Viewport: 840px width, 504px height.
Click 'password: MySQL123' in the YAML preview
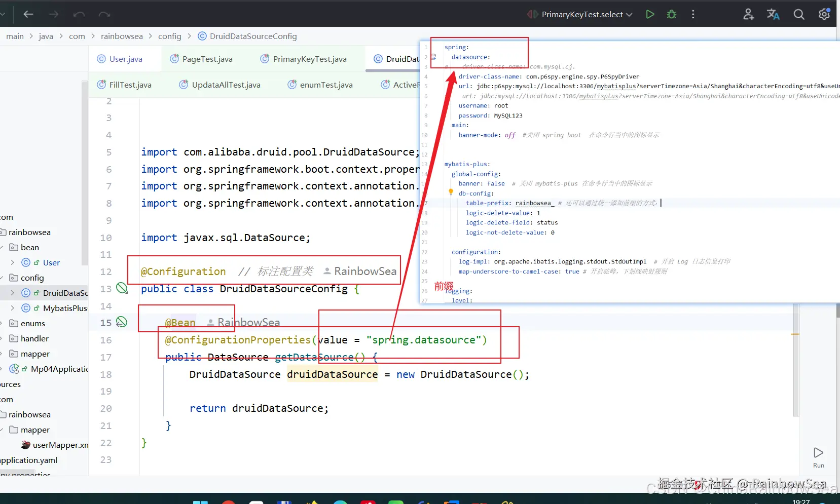[x=490, y=115]
